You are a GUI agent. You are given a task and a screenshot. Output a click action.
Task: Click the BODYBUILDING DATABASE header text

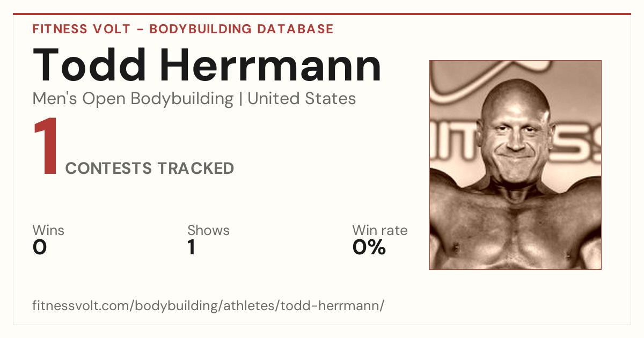[241, 29]
